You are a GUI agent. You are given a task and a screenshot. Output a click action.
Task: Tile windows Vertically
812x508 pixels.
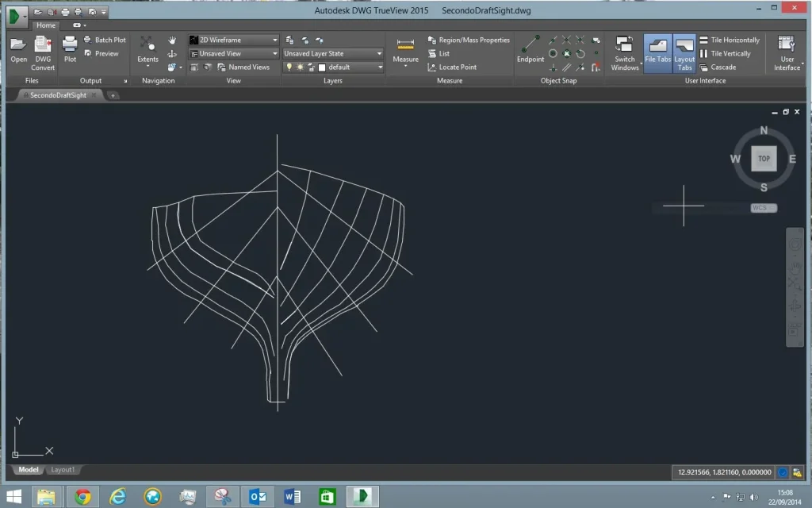pyautogui.click(x=725, y=53)
